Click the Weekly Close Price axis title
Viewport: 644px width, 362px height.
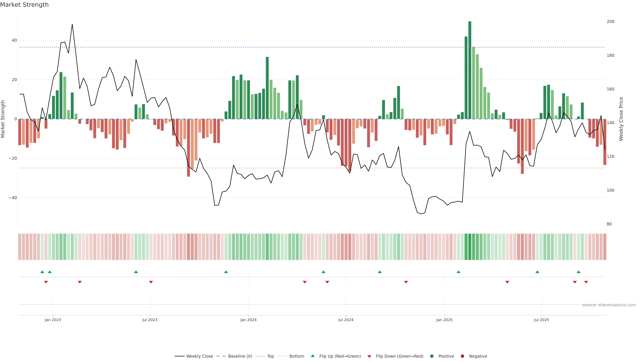[x=621, y=119]
